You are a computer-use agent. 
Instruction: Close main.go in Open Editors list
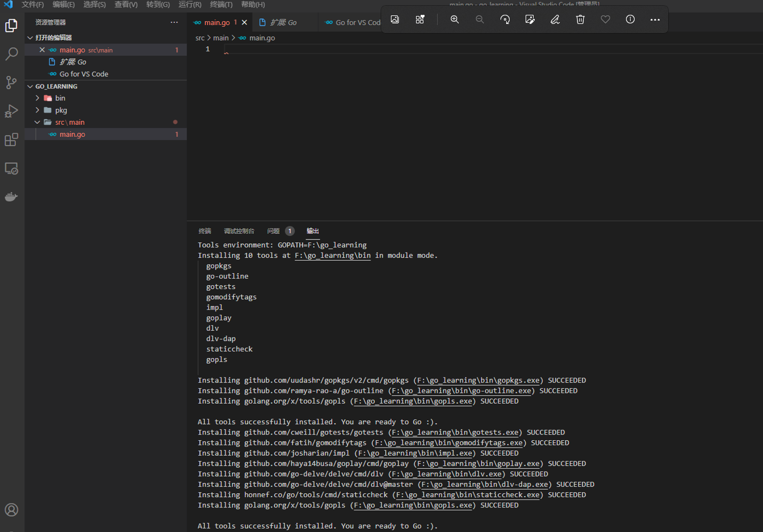tap(42, 50)
